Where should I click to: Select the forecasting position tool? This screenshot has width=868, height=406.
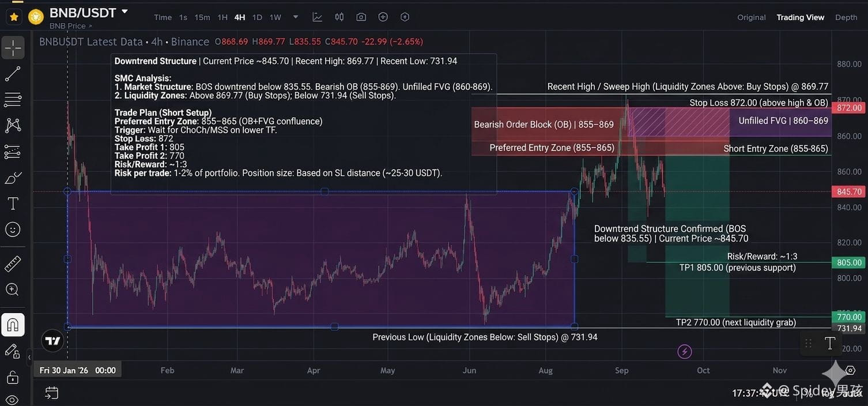coord(13,152)
